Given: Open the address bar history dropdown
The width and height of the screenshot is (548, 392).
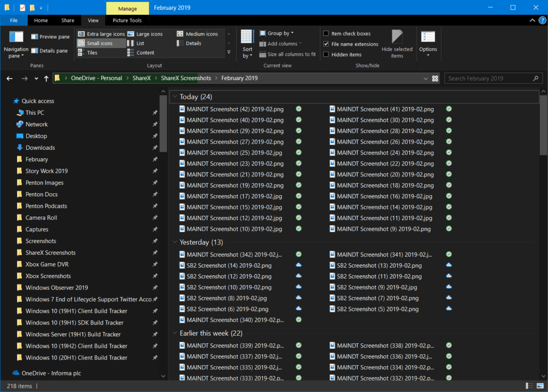Looking at the screenshot, I should click(425, 78).
